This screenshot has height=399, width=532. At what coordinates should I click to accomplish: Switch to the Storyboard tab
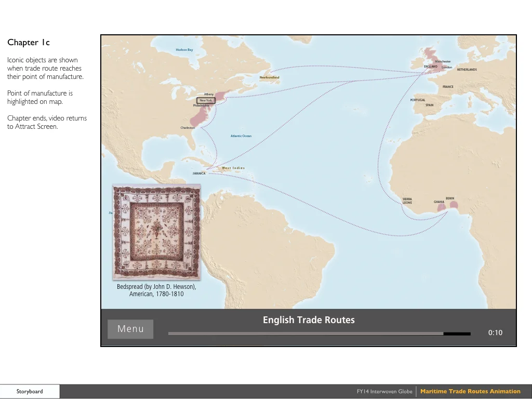tap(29, 391)
